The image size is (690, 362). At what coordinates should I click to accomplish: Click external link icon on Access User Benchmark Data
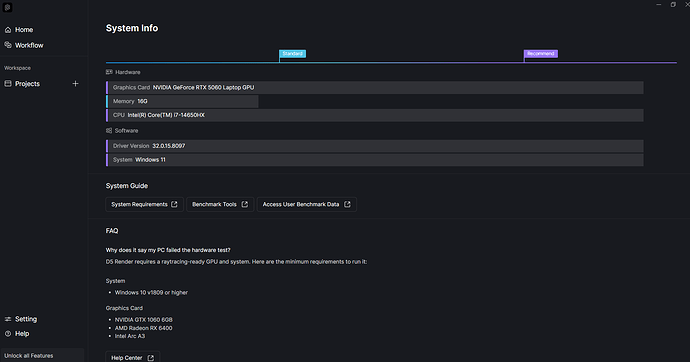tap(347, 204)
